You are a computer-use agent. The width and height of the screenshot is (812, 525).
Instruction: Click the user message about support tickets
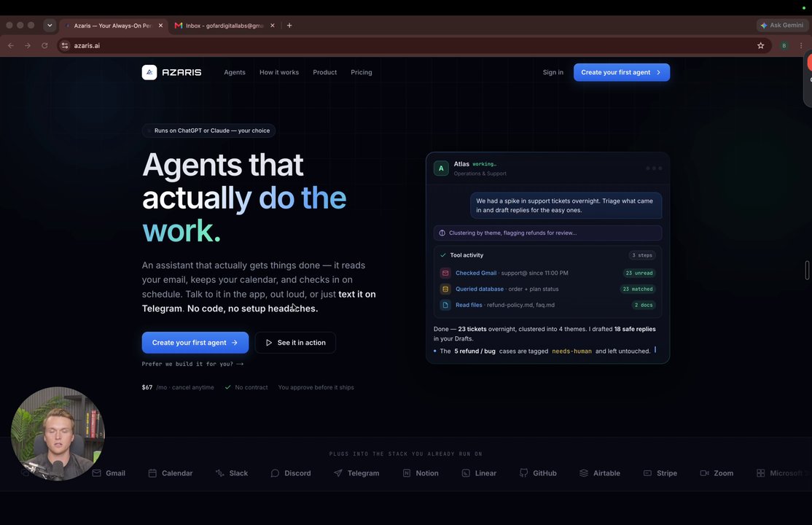coord(566,205)
